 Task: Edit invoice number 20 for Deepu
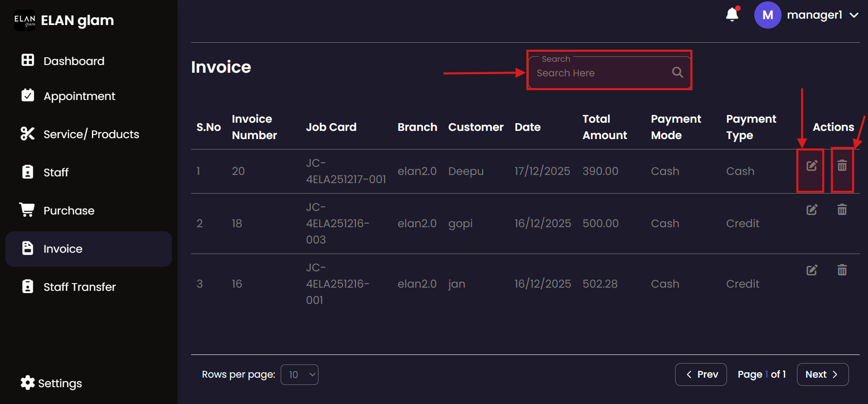point(812,166)
